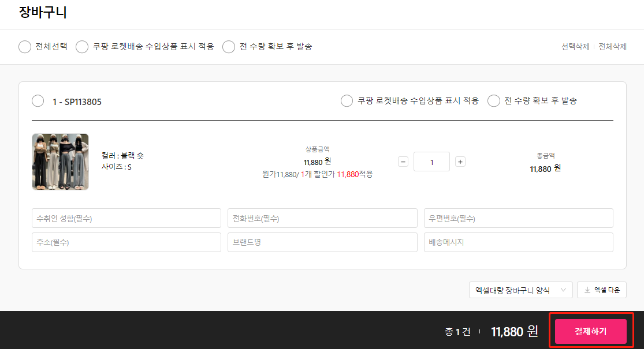
Task: Enable 쿠팡 로켓배송 수입상품 표시 적용 in top bar
Action: (82, 47)
